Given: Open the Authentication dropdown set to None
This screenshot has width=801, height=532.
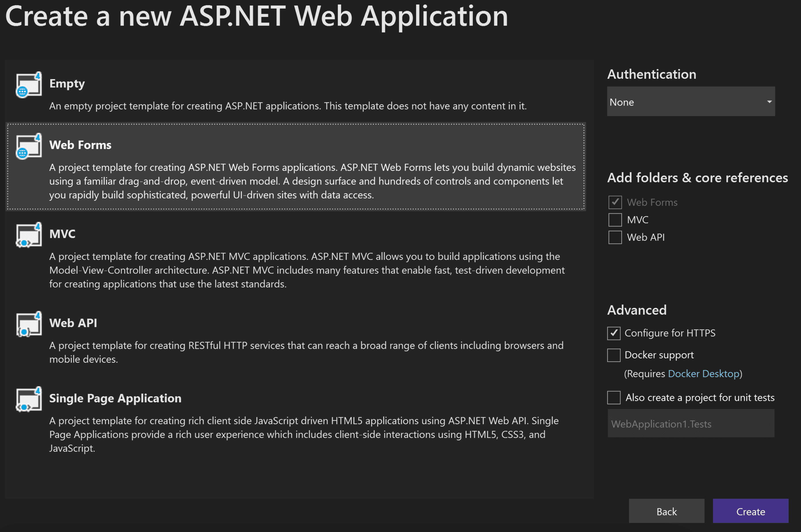Looking at the screenshot, I should coord(691,102).
